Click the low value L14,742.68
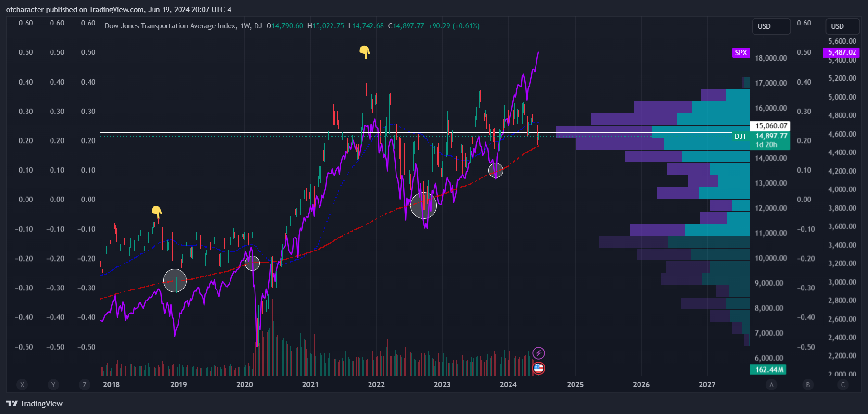This screenshot has width=868, height=414. (366, 26)
